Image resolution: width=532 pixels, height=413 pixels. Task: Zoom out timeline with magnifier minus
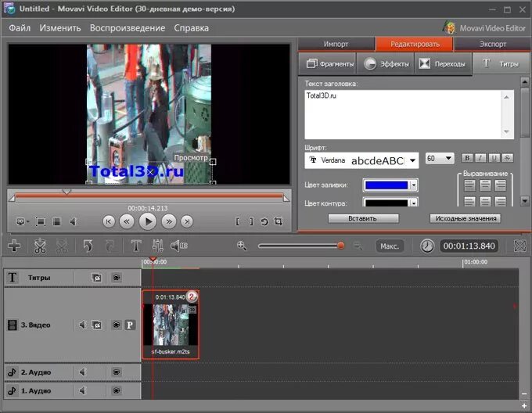[x=358, y=246]
